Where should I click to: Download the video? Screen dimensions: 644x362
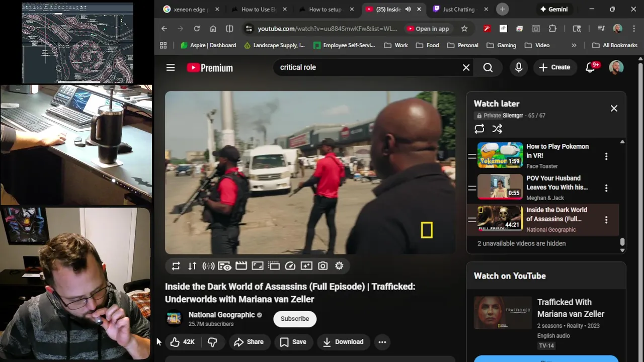[343, 342]
